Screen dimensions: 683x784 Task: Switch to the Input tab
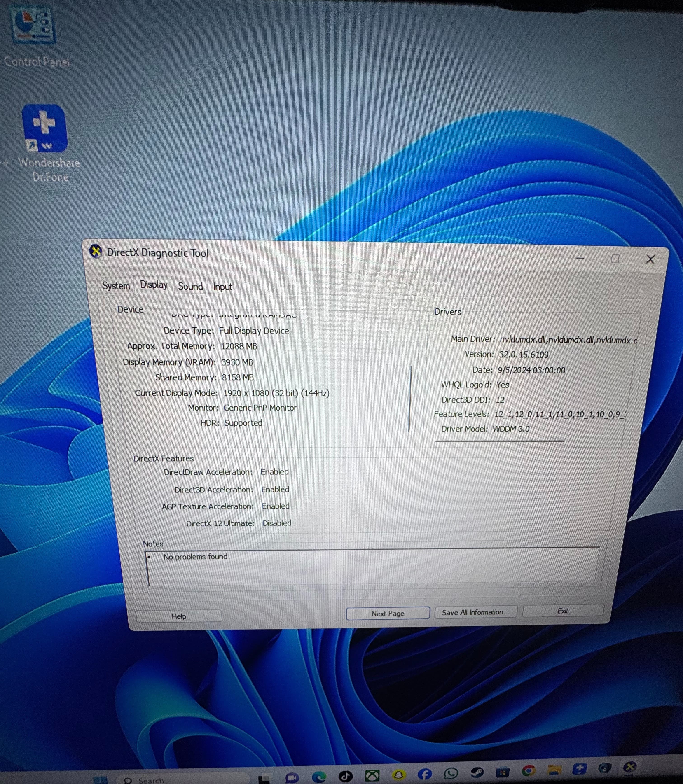point(222,287)
